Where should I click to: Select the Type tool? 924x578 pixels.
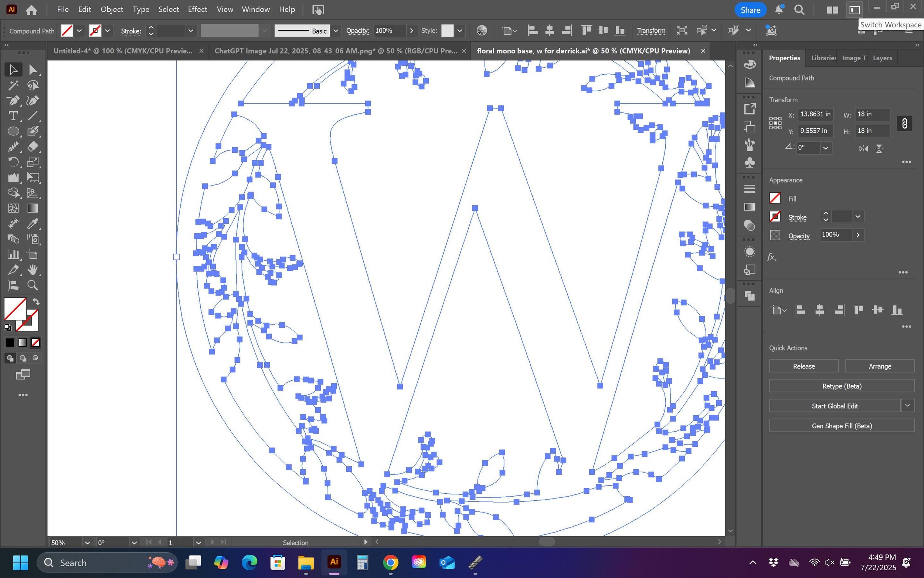pyautogui.click(x=13, y=116)
